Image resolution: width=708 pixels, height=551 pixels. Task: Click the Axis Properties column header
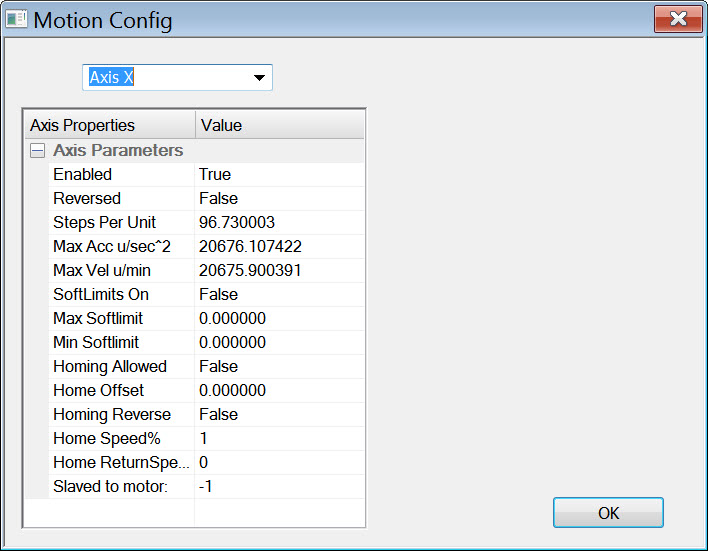pyautogui.click(x=108, y=125)
